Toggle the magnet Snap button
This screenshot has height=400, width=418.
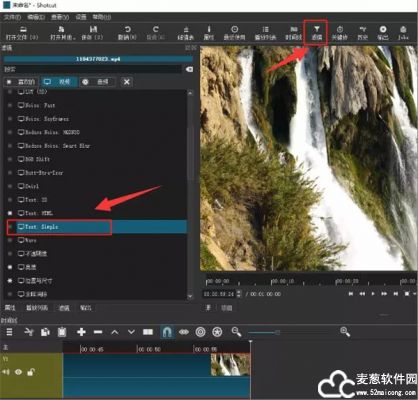coord(167,332)
